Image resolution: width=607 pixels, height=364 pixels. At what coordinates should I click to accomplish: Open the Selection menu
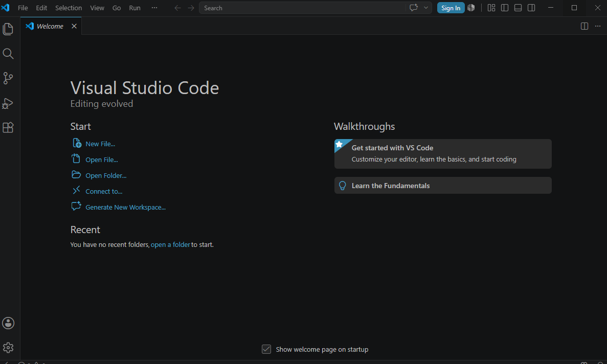point(69,8)
